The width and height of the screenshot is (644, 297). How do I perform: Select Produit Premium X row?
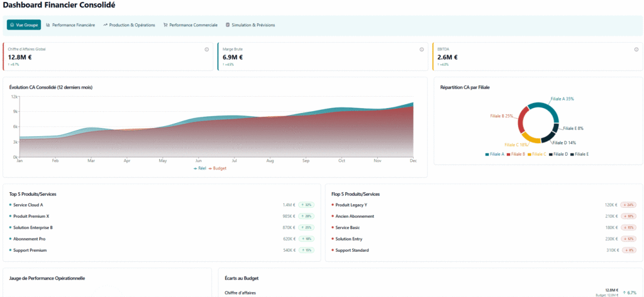tap(162, 216)
